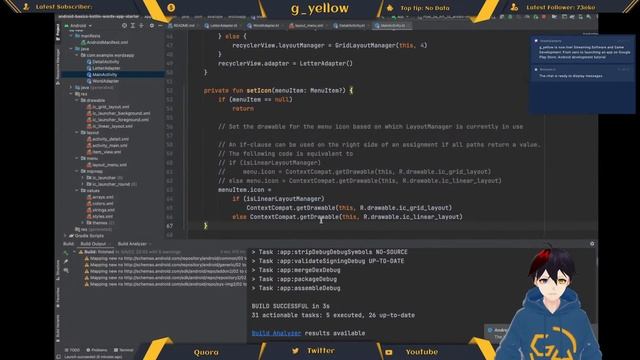The width and height of the screenshot is (640, 360).
Task: Open arrays.xml in values folder
Action: [100, 197]
